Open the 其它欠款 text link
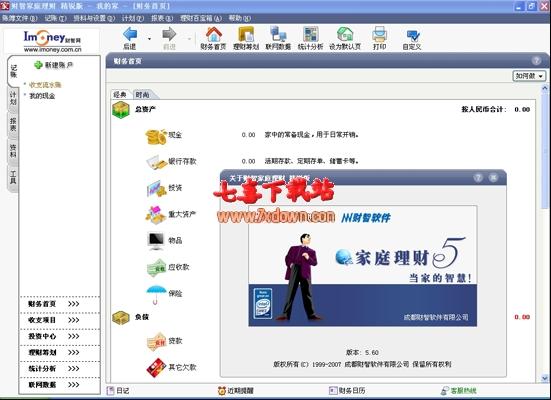This screenshot has width=551, height=400. (x=182, y=367)
